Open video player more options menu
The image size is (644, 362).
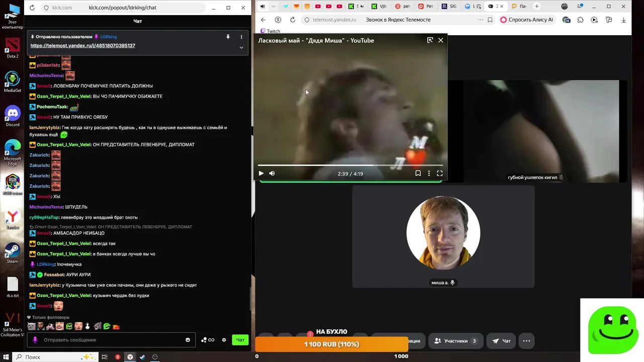[429, 173]
